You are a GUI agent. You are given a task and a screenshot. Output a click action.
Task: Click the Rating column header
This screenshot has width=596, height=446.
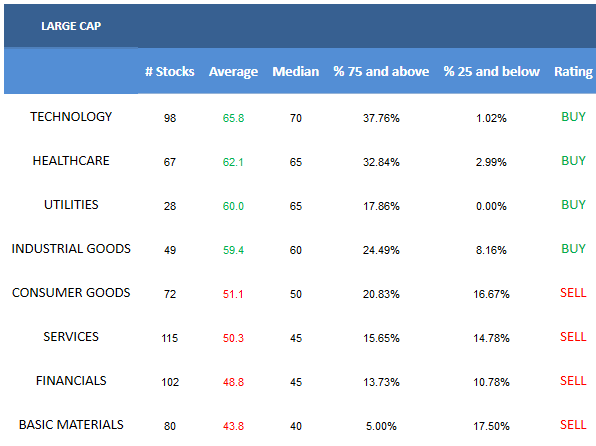coord(573,72)
